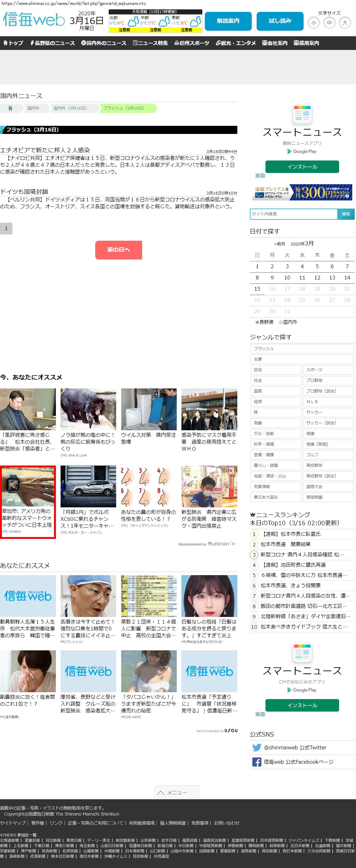Click the northern region weather icon
Image resolution: width=356 pixels, height=868 pixels.
(133, 22)
